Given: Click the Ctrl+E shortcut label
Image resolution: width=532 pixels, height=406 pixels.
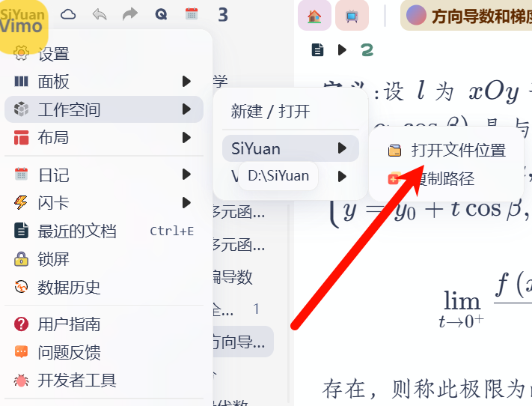Looking at the screenshot, I should coord(171,231).
